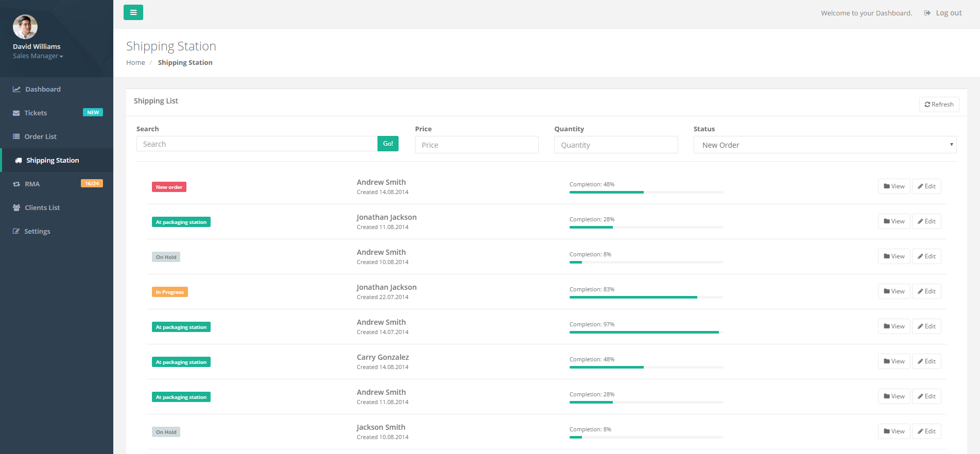980x454 pixels.
Task: Toggle sidebar with the hamburger menu button
Action: (x=133, y=12)
